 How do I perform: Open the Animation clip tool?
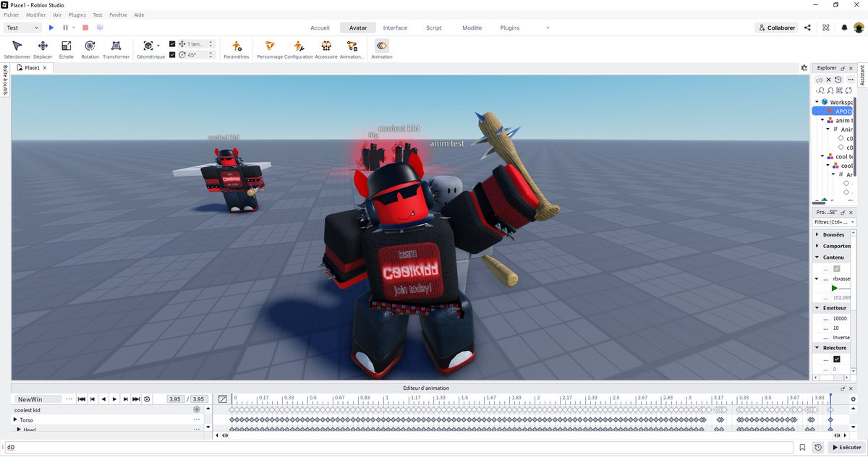click(352, 48)
